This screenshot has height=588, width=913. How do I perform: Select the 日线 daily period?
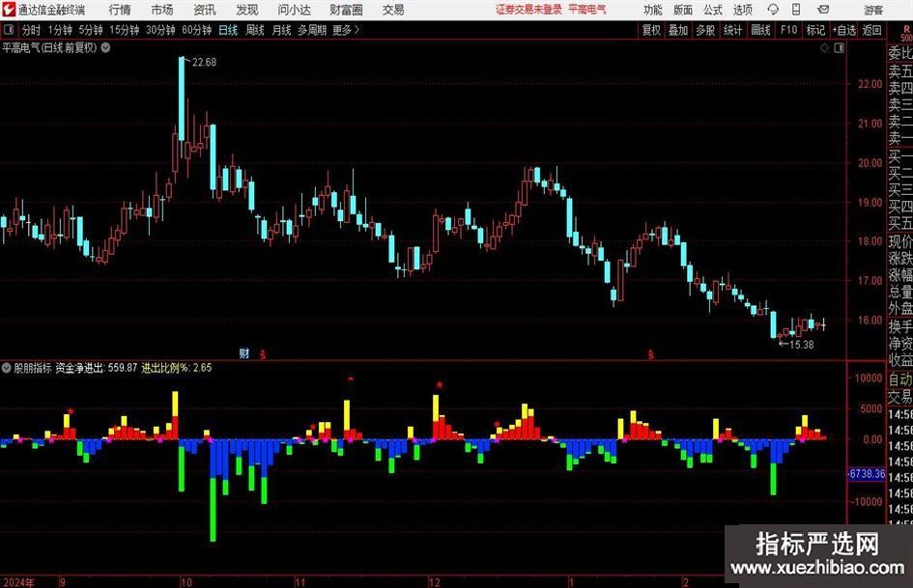click(228, 30)
